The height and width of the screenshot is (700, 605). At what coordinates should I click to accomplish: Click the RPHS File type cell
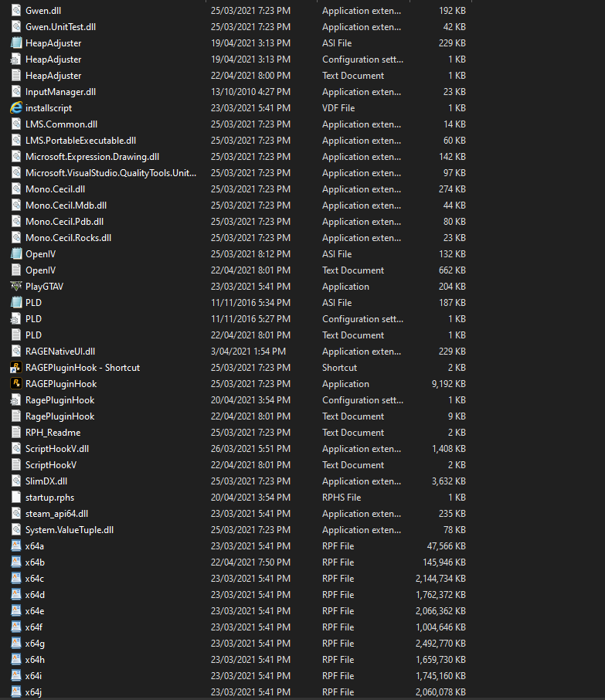pyautogui.click(x=342, y=498)
